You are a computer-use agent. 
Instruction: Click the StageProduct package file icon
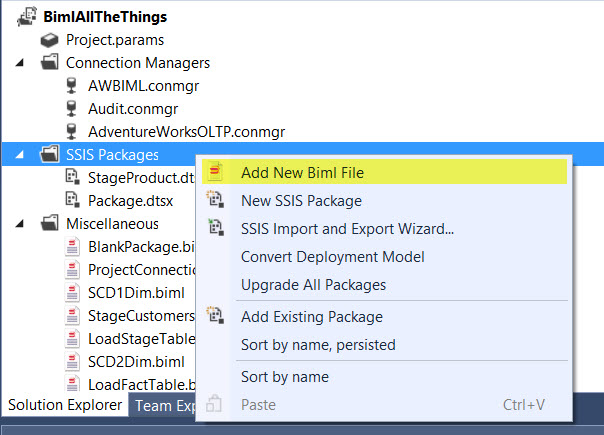click(x=72, y=178)
